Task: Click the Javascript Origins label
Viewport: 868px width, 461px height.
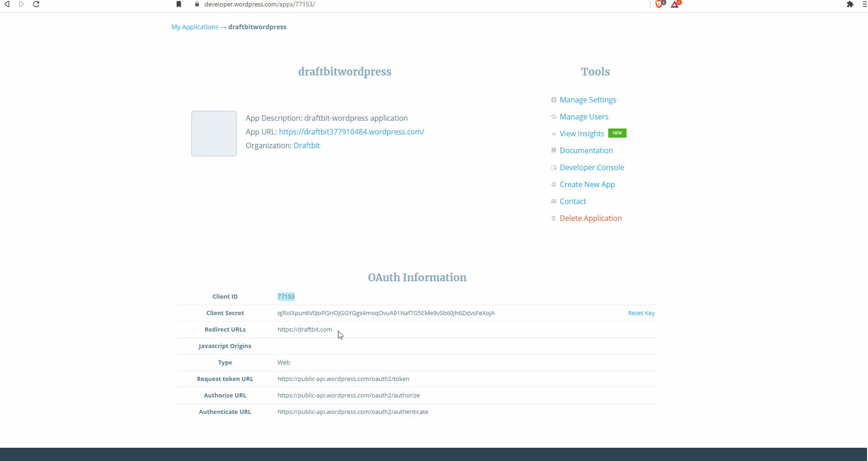Action: point(225,346)
